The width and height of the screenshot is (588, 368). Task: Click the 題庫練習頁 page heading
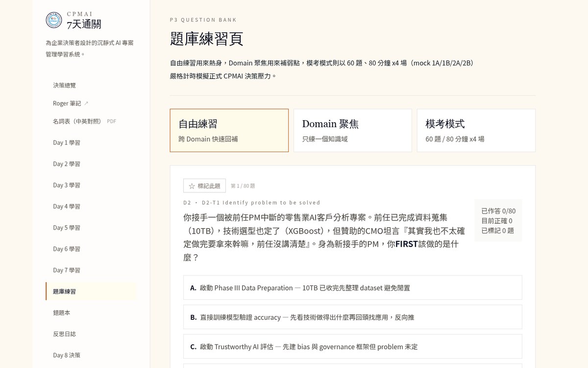[206, 39]
